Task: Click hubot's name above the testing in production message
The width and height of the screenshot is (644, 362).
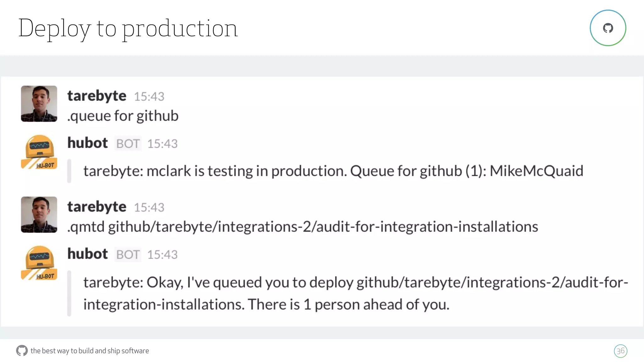Action: point(88,143)
